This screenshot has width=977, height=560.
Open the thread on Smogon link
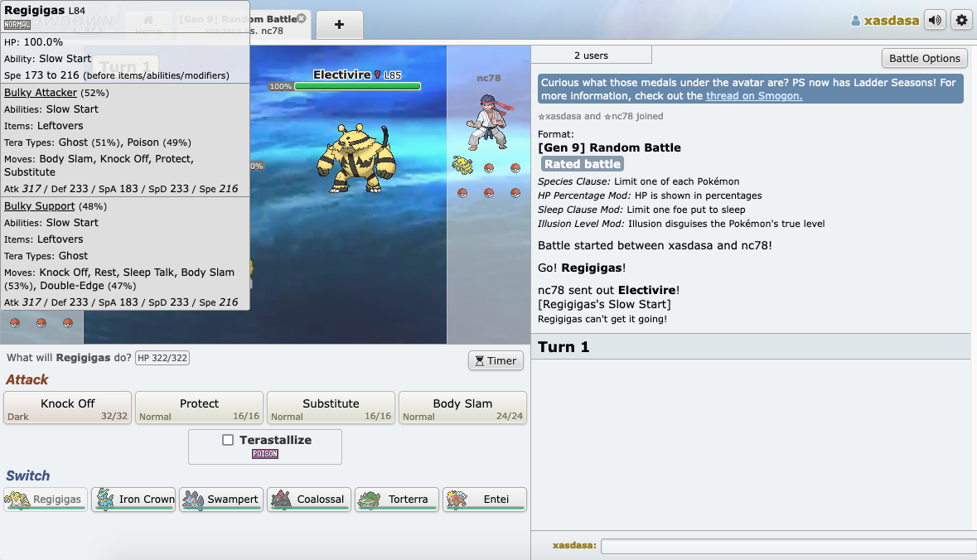753,96
